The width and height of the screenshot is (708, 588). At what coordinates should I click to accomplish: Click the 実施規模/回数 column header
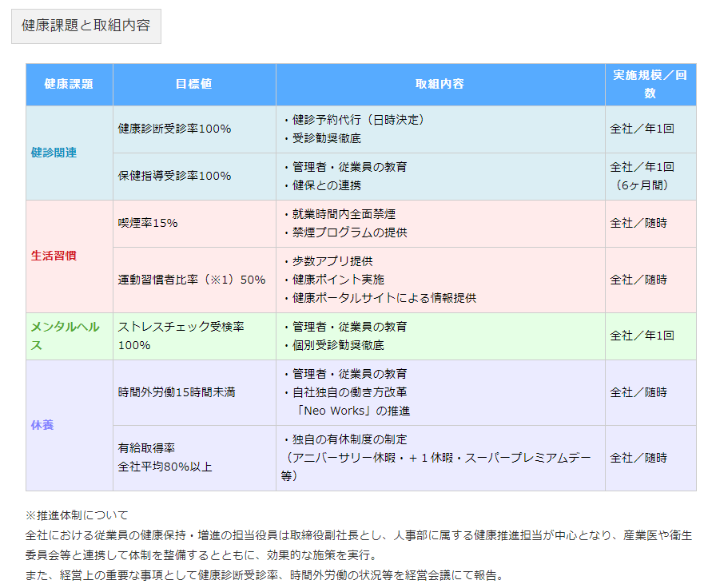point(650,84)
